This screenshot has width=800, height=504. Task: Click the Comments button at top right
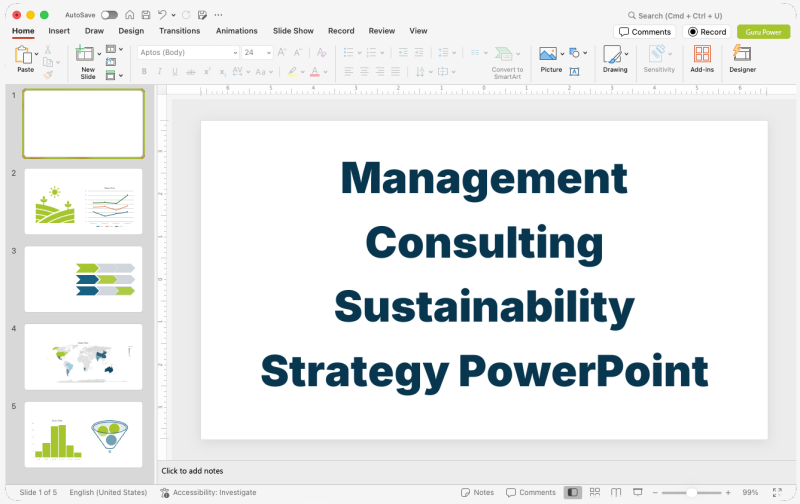click(645, 32)
